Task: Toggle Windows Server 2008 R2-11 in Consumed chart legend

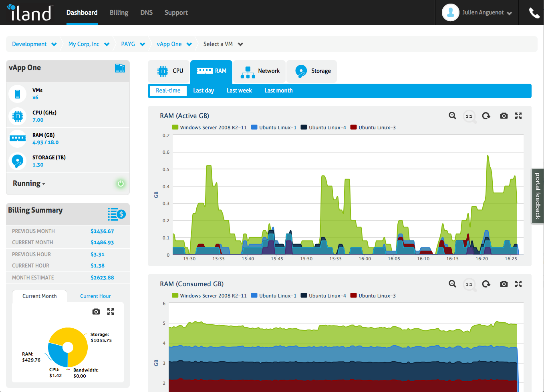Action: pyautogui.click(x=210, y=296)
